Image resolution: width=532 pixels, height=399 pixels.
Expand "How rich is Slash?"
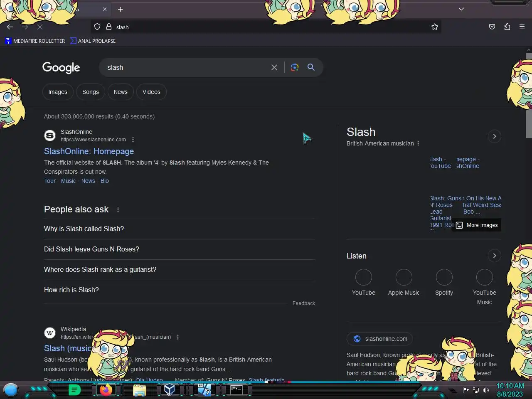pos(180,290)
